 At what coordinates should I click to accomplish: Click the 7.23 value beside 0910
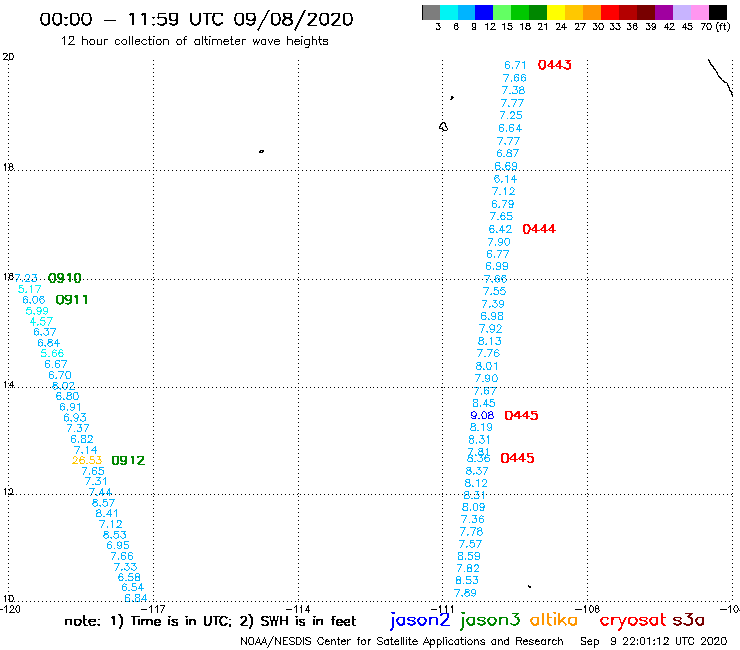tap(26, 279)
